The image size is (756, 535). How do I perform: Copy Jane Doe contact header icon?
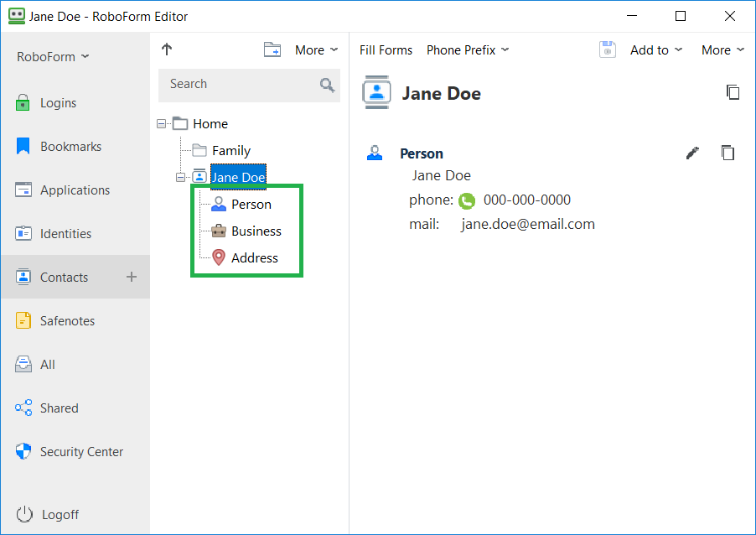(733, 91)
